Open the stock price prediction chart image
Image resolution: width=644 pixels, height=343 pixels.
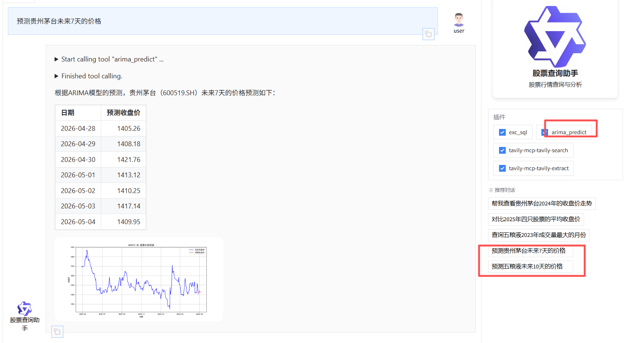(139, 279)
